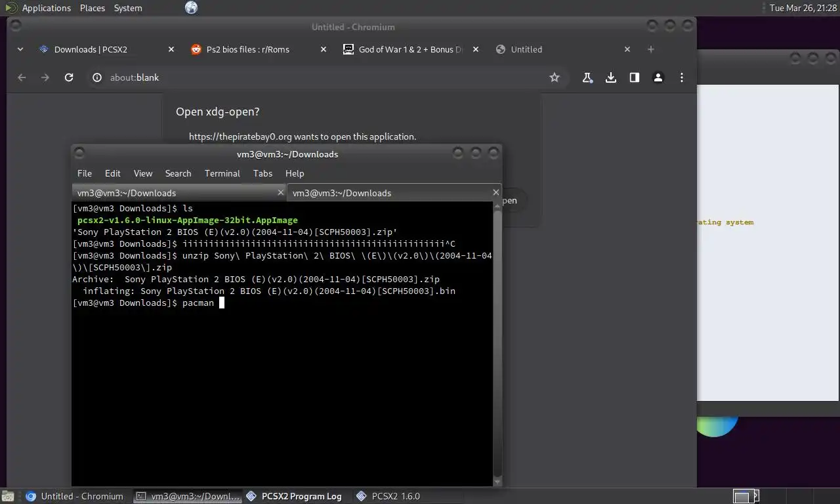840x504 pixels.
Task: Open the terminal View menu
Action: point(143,173)
